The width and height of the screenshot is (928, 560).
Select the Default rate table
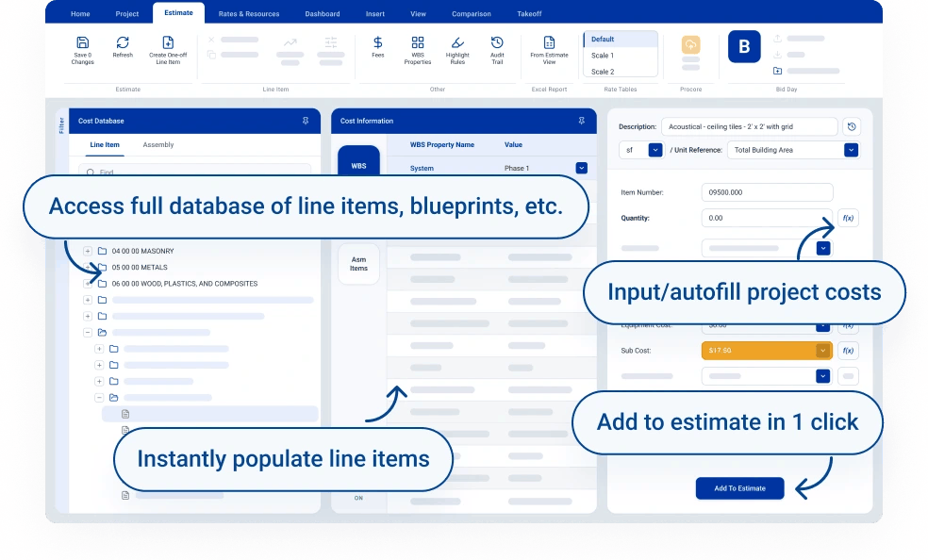pyautogui.click(x=621, y=39)
